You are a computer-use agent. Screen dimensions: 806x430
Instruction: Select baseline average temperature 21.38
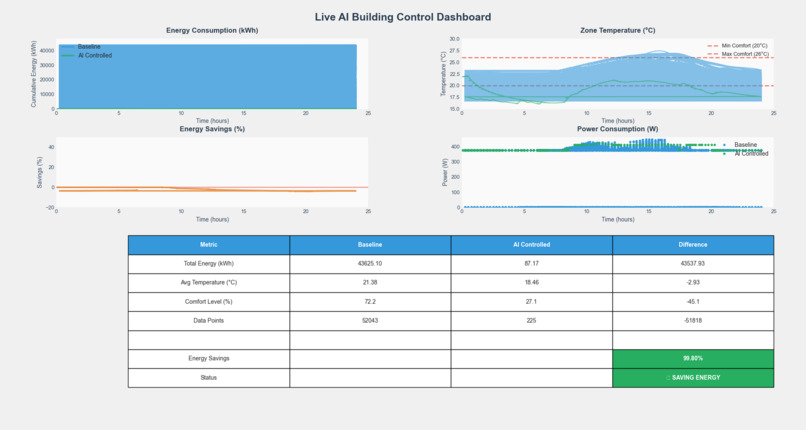point(370,283)
